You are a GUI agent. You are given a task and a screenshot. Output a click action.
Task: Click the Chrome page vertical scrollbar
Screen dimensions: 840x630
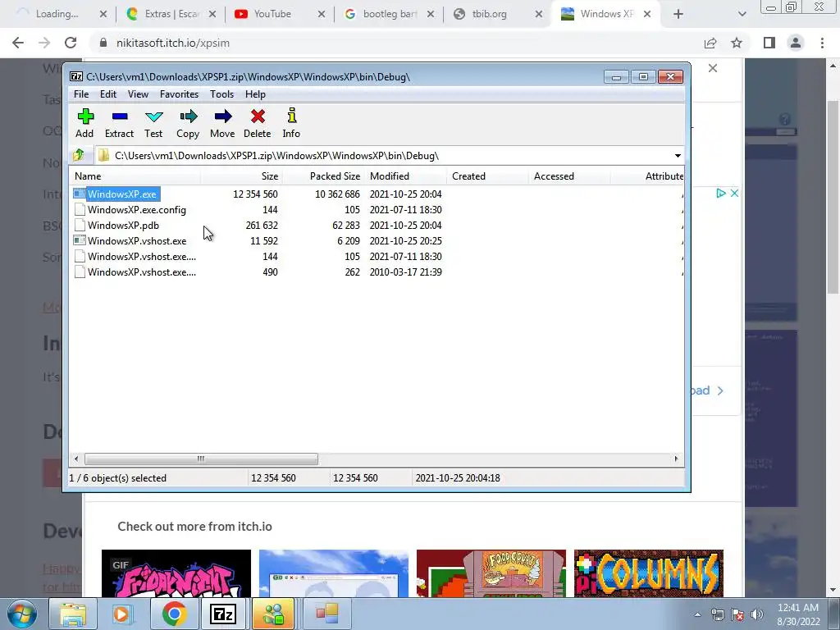832,195
